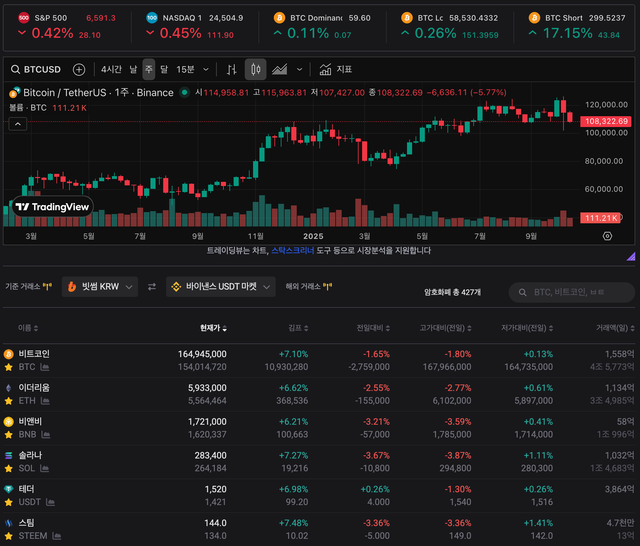
Task: Click the 테더 coin icon
Action: point(8,489)
